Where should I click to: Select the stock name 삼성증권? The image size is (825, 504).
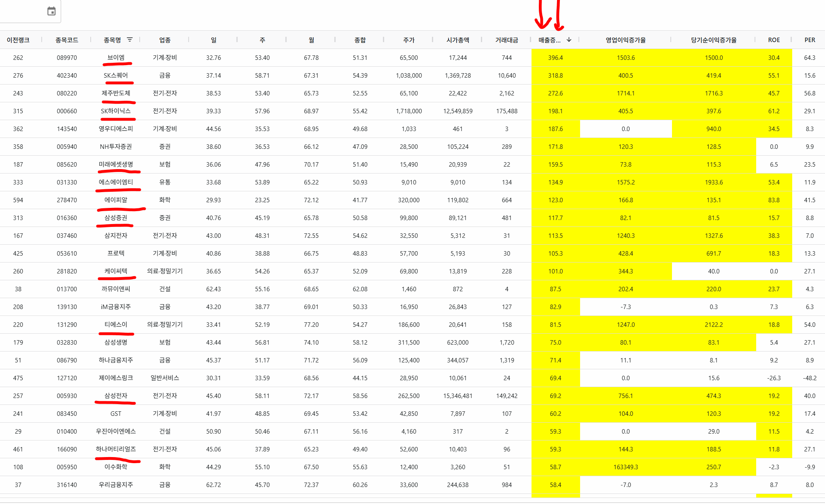(x=116, y=218)
